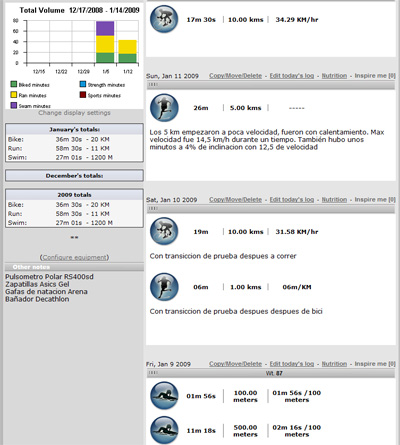Click the Strength minutes blue legend swatch

pyautogui.click(x=83, y=84)
